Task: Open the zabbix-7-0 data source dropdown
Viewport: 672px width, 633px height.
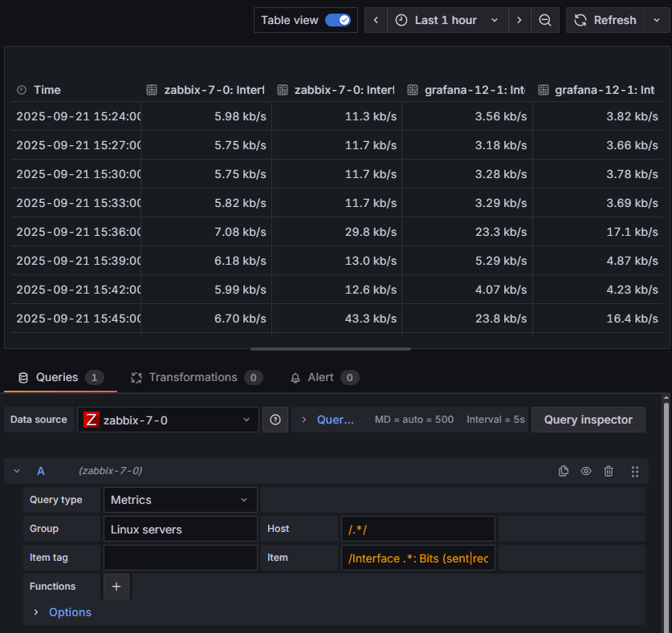Action: click(168, 420)
